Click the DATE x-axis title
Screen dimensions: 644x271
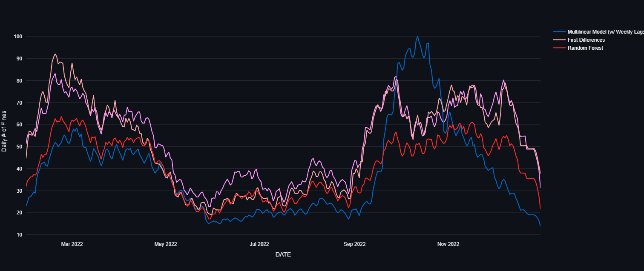tap(283, 255)
